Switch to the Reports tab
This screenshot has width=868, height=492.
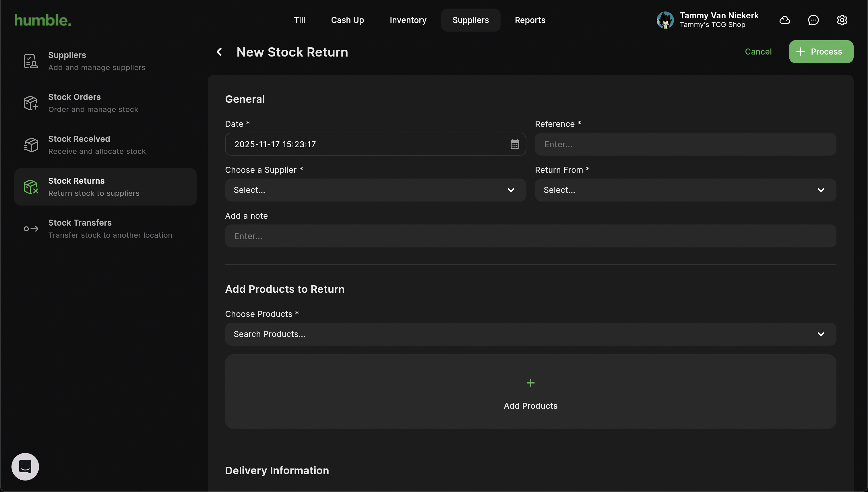[530, 20]
